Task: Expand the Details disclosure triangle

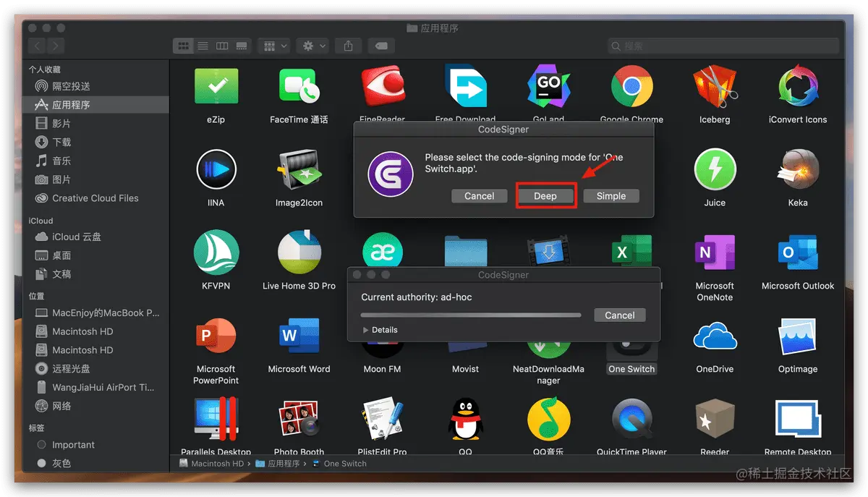Action: (x=366, y=330)
